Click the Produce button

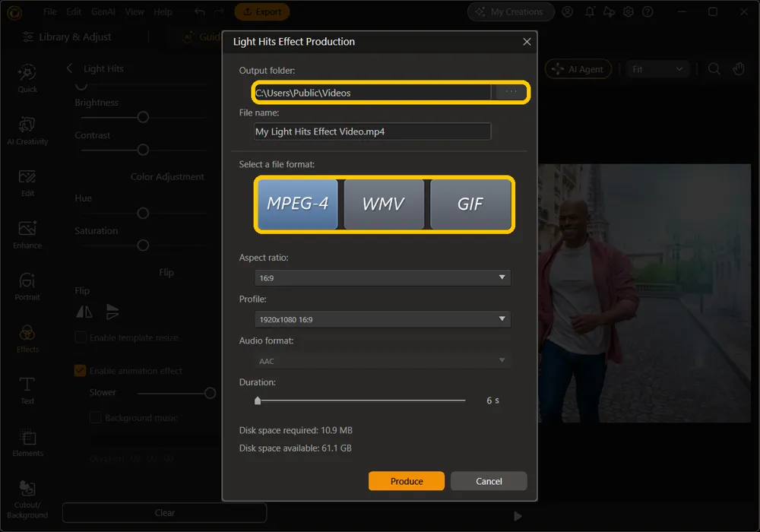(406, 481)
